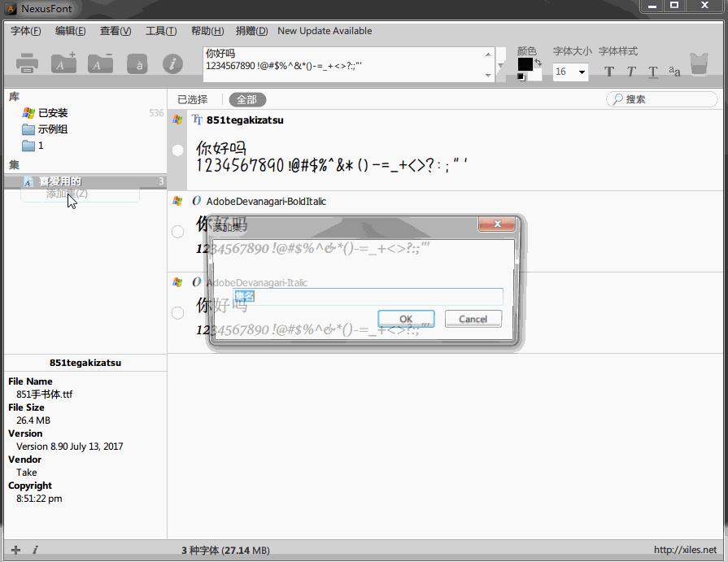728x562 pixels.
Task: Open the 工具(T) menu
Action: (161, 31)
